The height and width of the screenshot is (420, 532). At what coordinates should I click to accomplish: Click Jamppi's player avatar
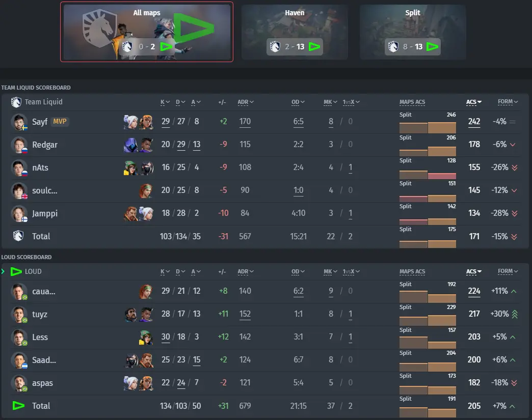19,213
